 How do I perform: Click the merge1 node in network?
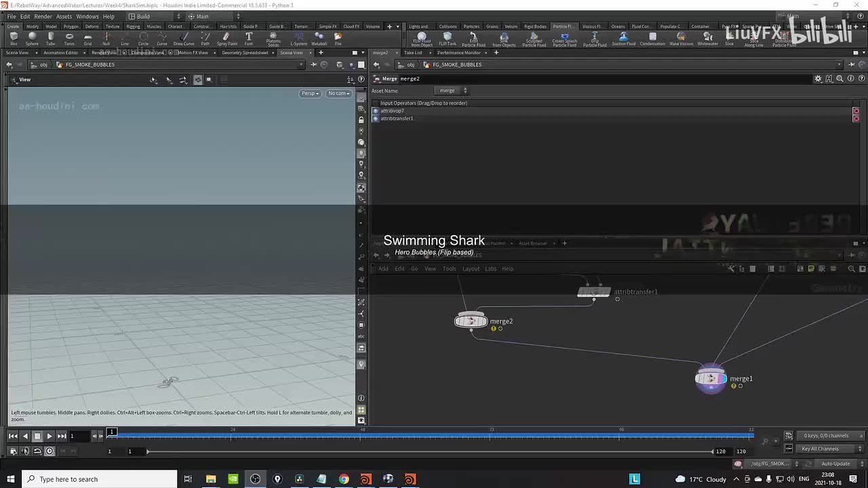(x=711, y=379)
